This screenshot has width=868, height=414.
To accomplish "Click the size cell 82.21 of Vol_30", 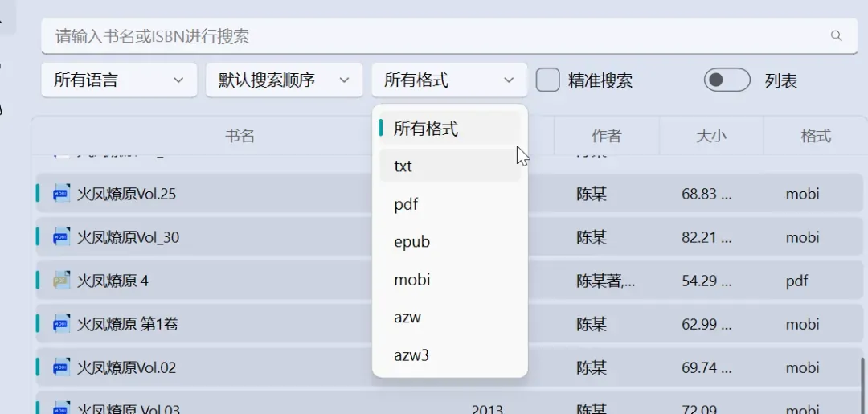I will click(x=707, y=237).
